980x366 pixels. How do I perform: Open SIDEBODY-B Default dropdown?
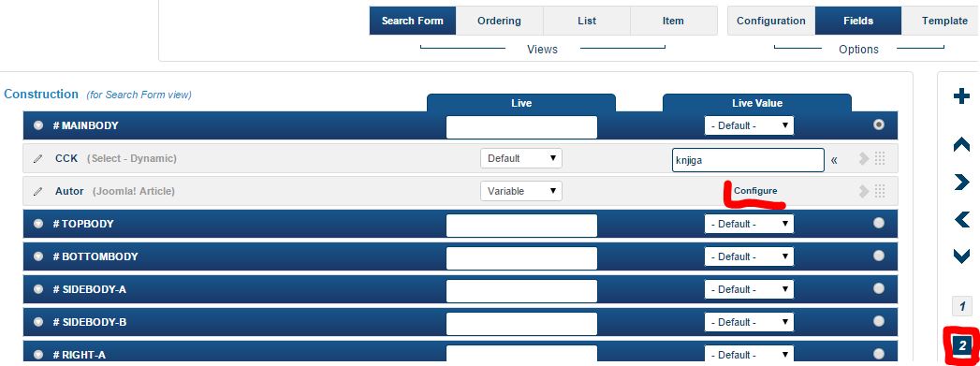click(x=749, y=322)
